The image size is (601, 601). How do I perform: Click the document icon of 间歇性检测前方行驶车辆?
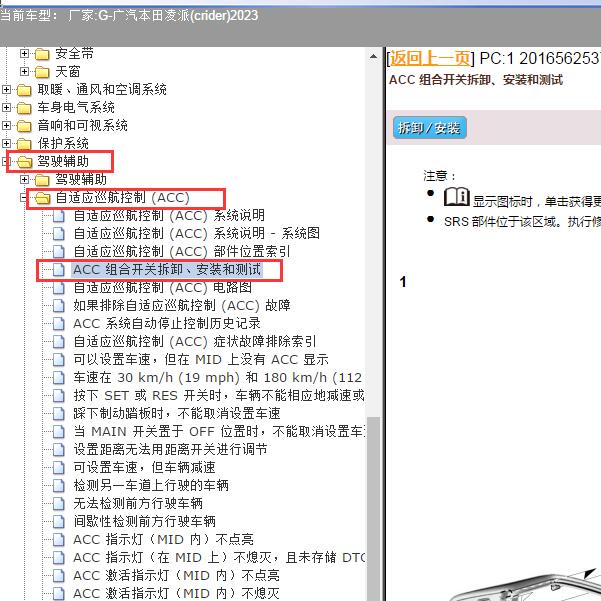[x=59, y=522]
